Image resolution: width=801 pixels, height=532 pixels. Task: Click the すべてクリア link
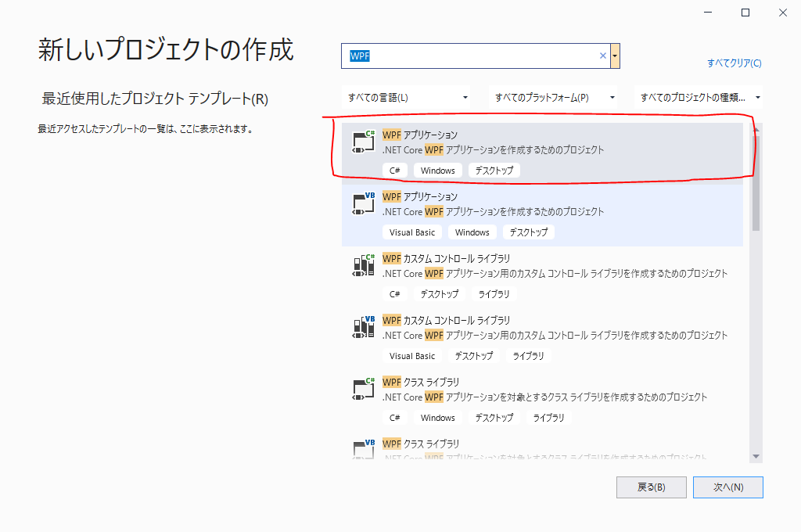pyautogui.click(x=734, y=63)
